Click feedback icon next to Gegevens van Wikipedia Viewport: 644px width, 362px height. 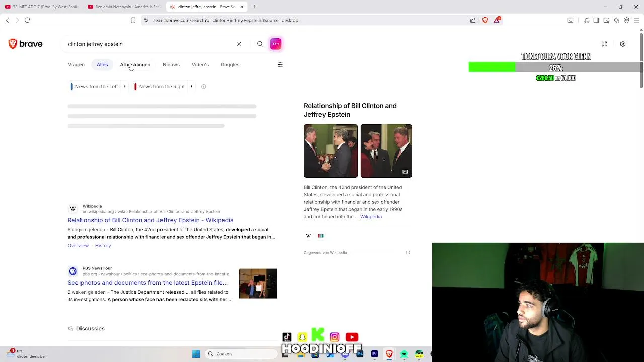(408, 253)
